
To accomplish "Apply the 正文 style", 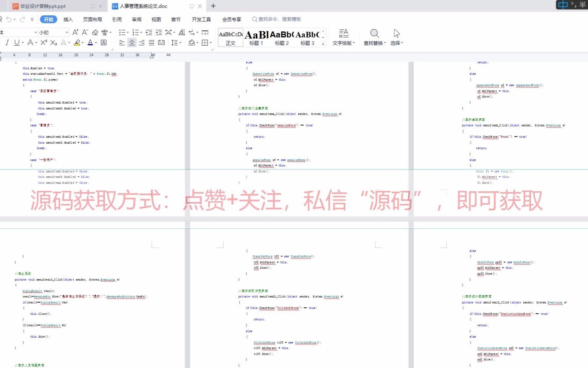I will tap(230, 38).
